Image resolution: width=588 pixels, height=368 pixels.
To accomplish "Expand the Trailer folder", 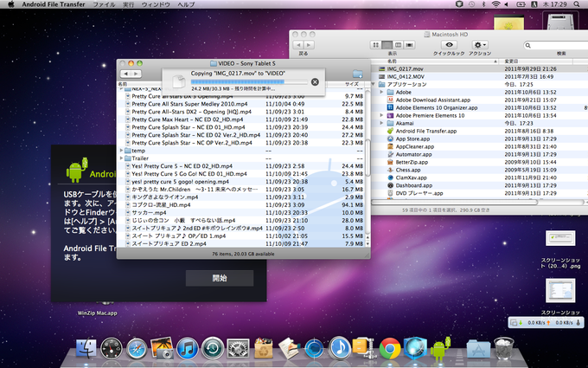I will tap(121, 158).
